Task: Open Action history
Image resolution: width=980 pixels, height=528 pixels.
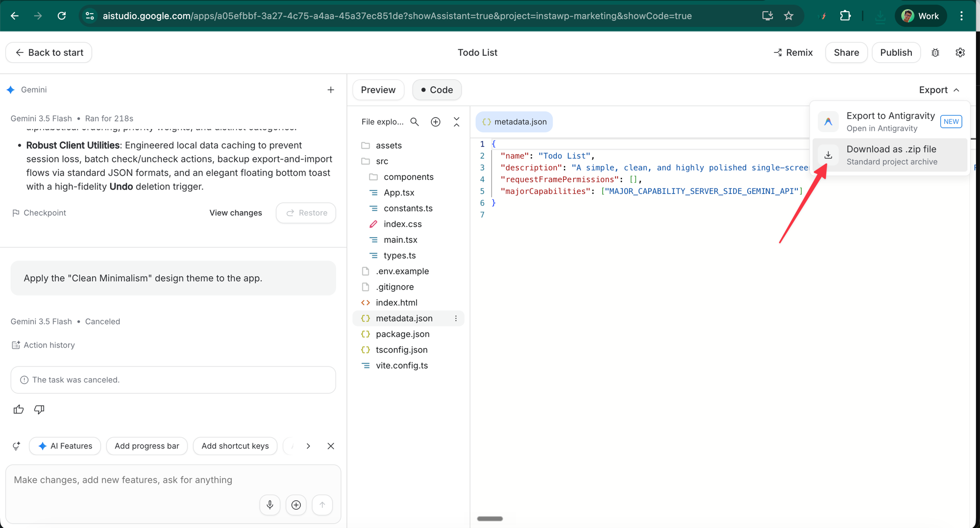Action: 43,345
